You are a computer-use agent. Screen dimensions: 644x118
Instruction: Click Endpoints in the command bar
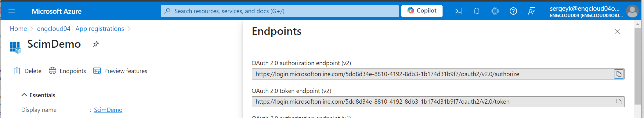coord(67,71)
